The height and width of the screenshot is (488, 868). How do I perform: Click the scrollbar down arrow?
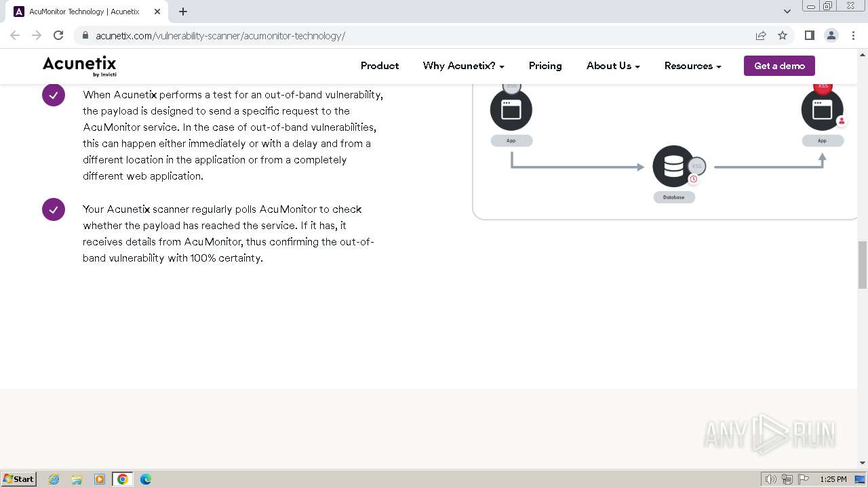click(863, 463)
